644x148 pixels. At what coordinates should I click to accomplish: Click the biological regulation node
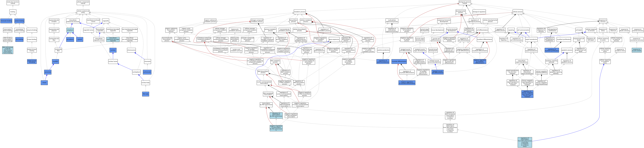(x=479, y=12)
